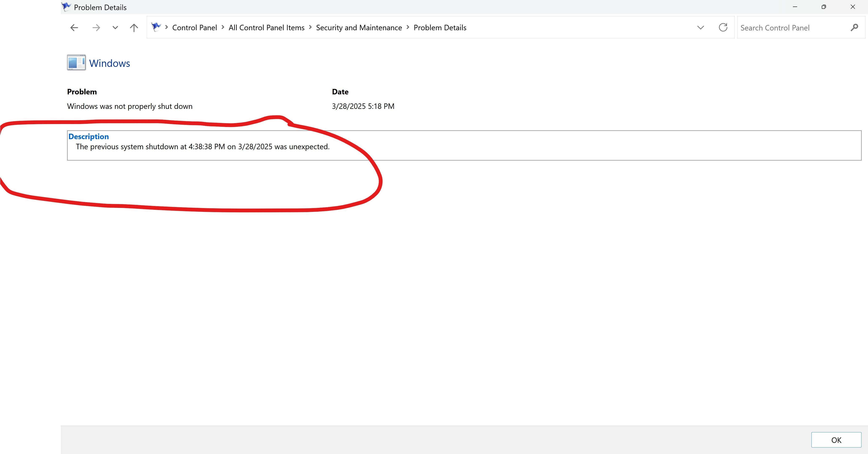Go back with the left arrow button
The image size is (868, 454).
point(74,28)
